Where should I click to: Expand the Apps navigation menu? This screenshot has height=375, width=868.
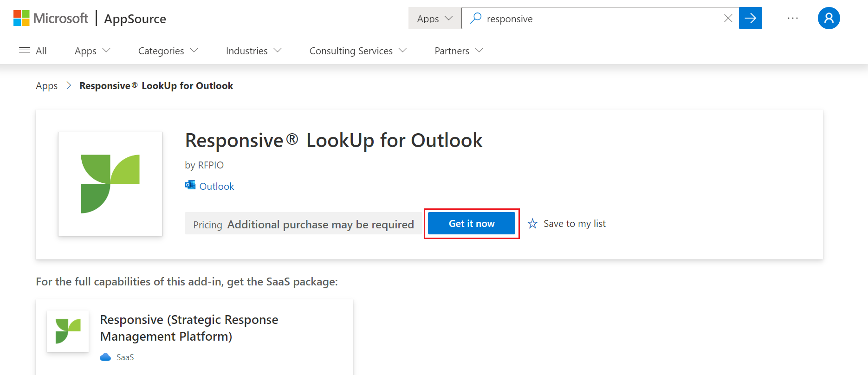92,51
